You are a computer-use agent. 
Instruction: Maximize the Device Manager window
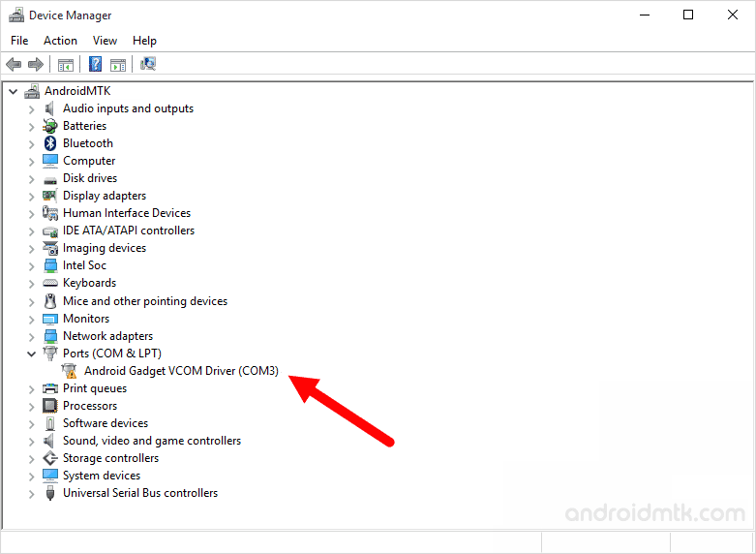pos(688,15)
